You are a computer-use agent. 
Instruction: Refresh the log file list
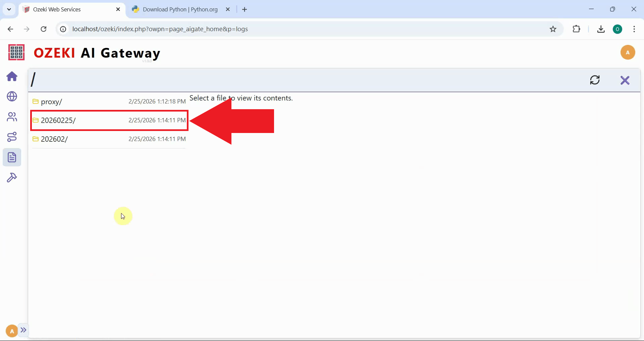click(x=595, y=80)
